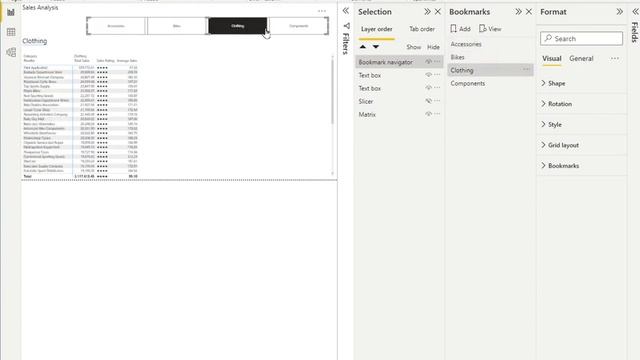
Task: Open the Report view icon
Action: click(x=11, y=12)
